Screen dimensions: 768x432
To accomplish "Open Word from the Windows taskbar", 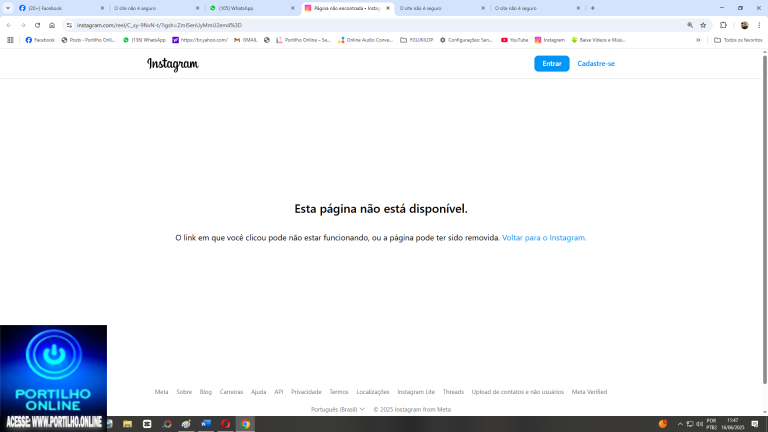I will [x=206, y=424].
